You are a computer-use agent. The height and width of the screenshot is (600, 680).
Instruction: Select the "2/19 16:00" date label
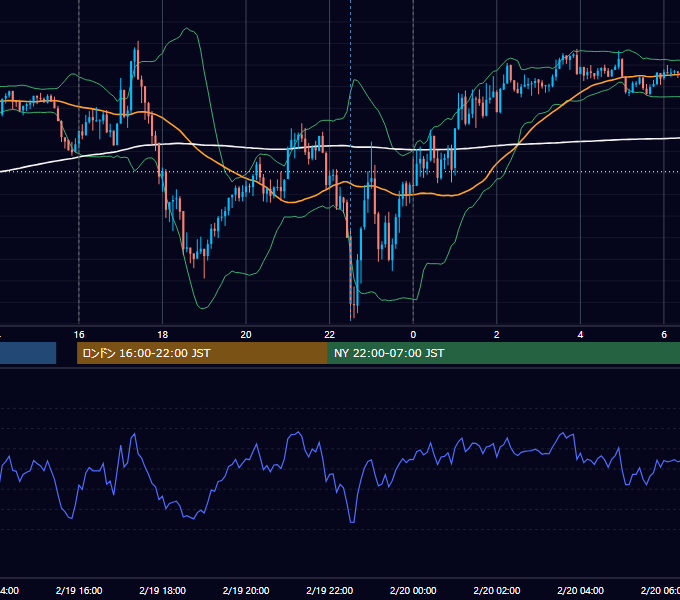[79, 590]
